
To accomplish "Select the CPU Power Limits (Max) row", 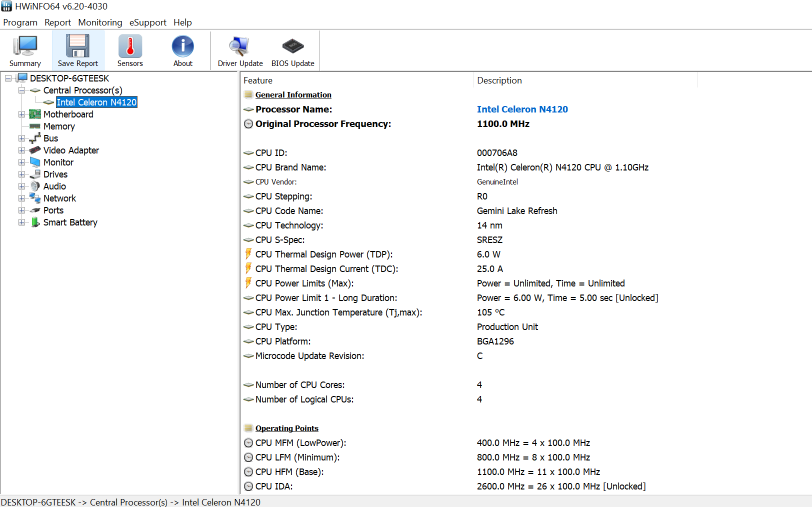I will 525,283.
